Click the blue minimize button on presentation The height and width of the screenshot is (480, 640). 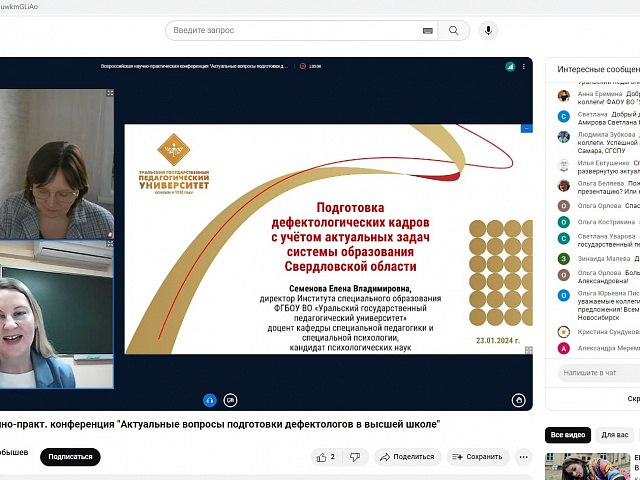(527, 129)
